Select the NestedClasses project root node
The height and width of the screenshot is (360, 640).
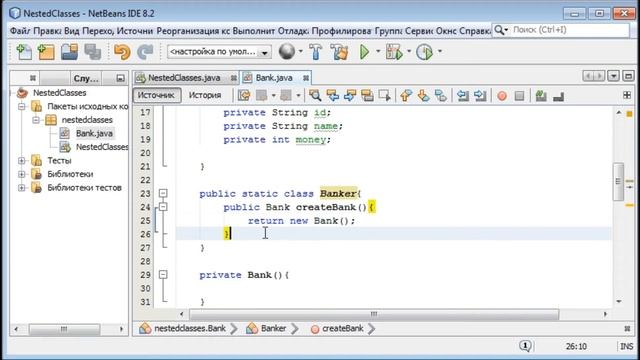pos(60,93)
